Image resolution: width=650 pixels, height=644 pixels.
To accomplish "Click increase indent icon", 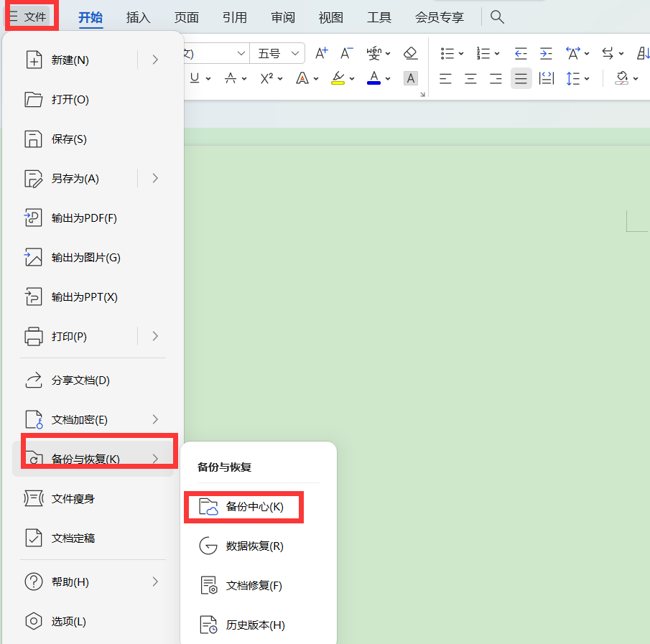I will coord(546,53).
